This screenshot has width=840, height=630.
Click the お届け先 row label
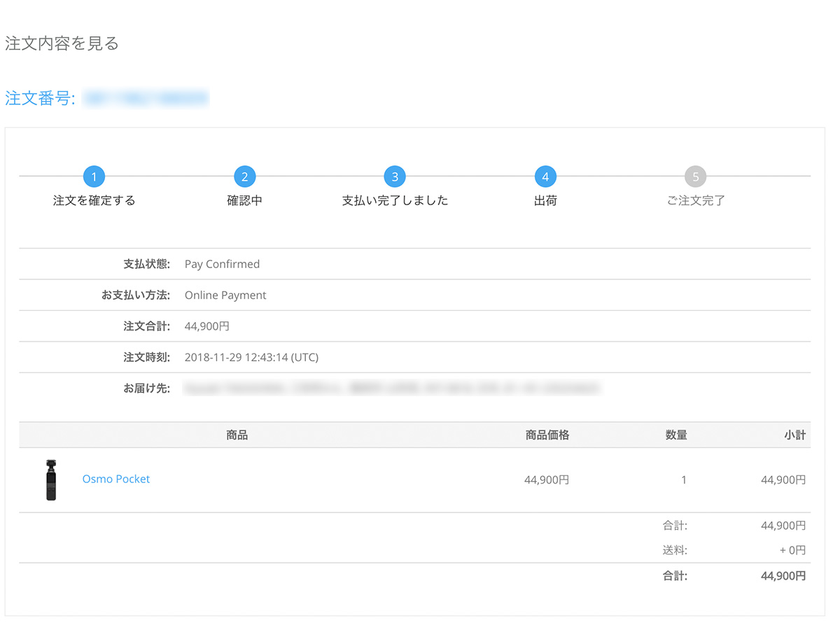147,388
